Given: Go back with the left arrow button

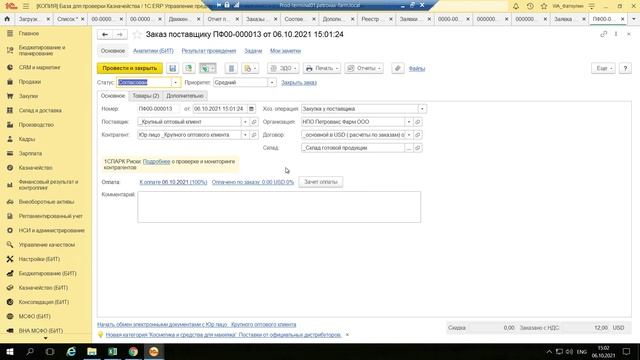Looking at the screenshot, I should (104, 35).
